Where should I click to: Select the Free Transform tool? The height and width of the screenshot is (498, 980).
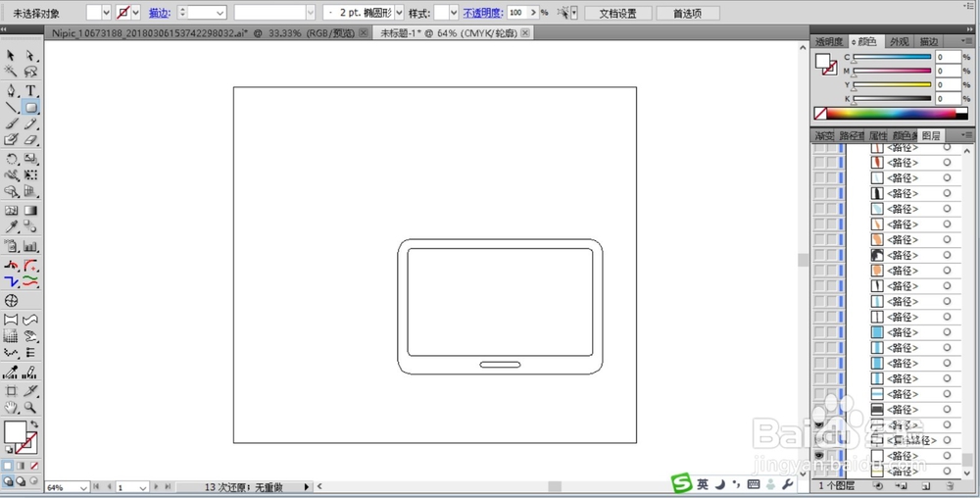pos(30,174)
